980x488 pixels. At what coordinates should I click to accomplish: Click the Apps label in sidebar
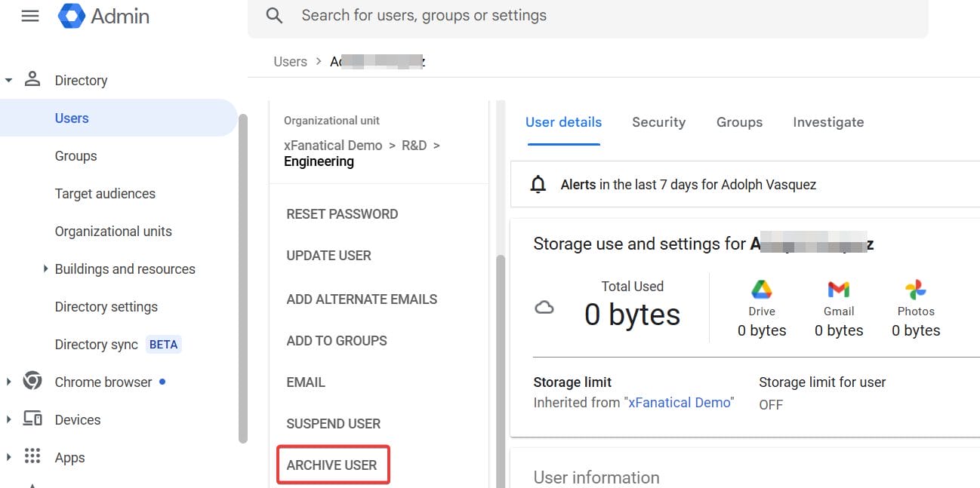(69, 458)
